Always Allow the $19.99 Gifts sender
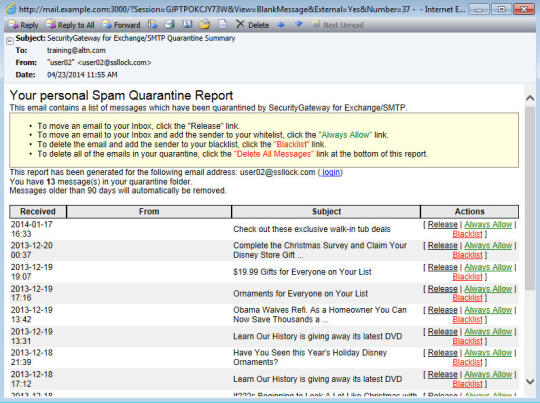 pyautogui.click(x=488, y=267)
